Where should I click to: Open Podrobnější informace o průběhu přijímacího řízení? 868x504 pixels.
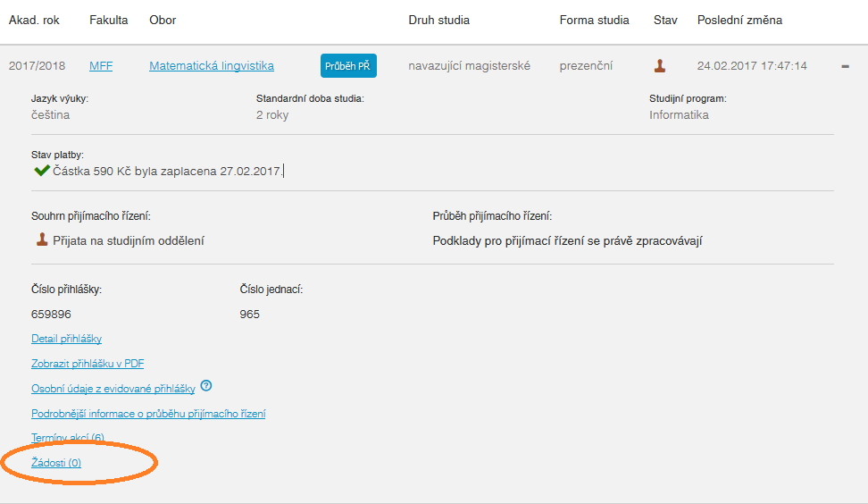(x=148, y=414)
